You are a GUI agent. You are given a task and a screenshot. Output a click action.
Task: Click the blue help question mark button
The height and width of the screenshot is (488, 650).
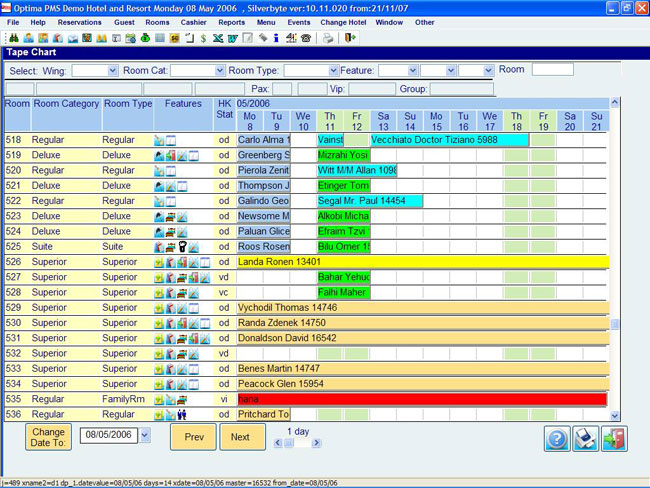[557, 439]
